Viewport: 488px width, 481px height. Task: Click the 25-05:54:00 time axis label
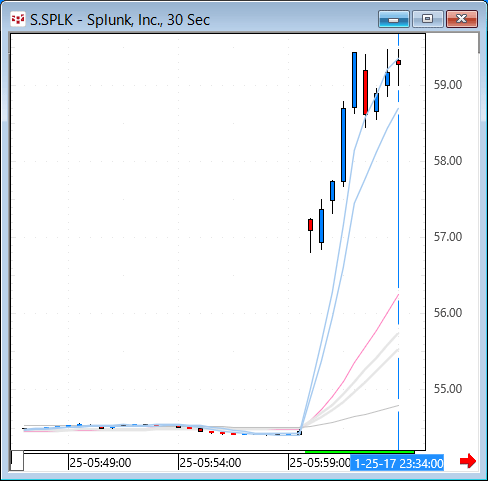coord(210,463)
